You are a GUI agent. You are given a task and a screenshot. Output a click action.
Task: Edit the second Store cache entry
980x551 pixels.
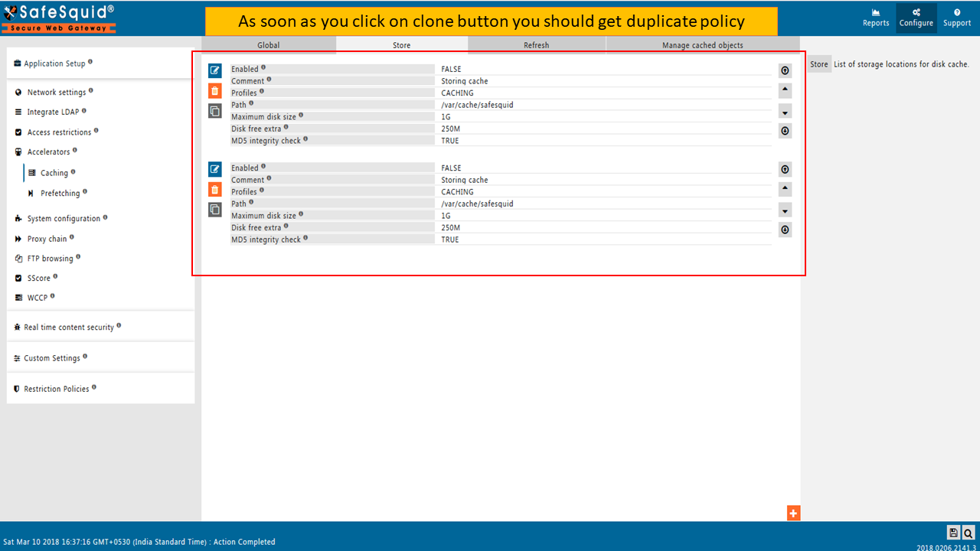pyautogui.click(x=215, y=169)
